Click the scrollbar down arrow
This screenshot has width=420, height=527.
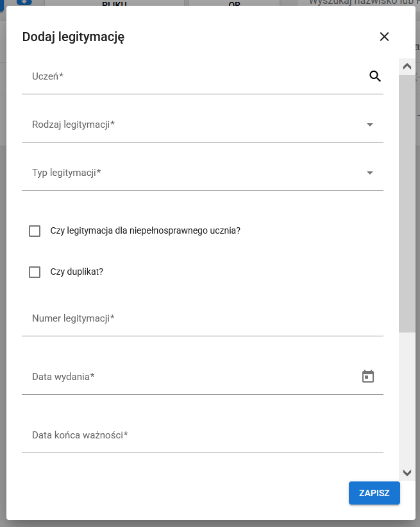click(407, 472)
